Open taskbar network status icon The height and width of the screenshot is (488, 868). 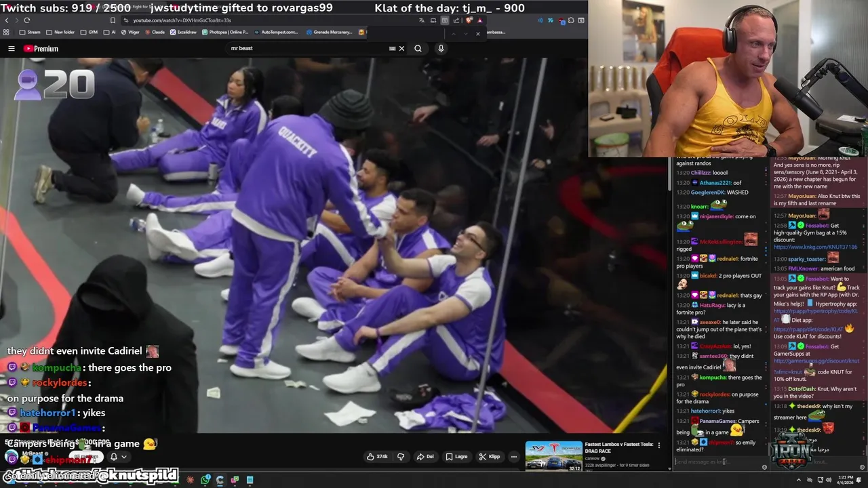(x=820, y=480)
